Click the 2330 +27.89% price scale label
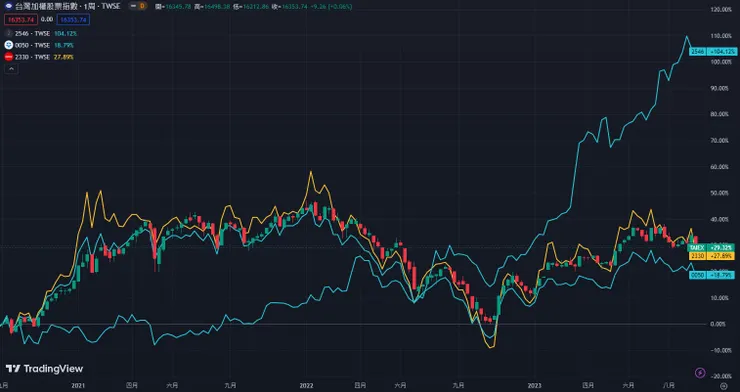 (712, 256)
